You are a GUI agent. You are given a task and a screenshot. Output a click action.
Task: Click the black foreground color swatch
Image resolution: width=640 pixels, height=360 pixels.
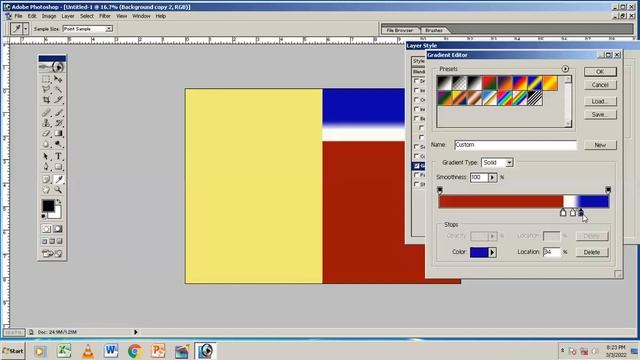pyautogui.click(x=48, y=205)
